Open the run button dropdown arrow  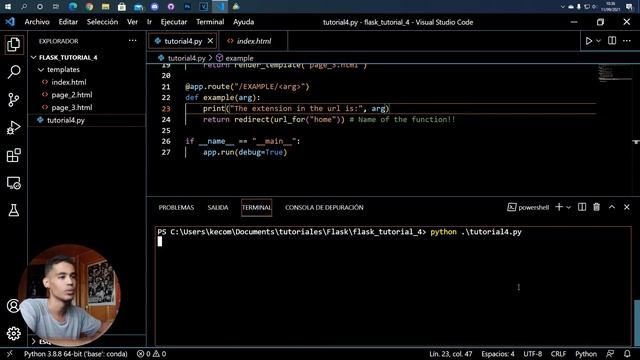click(598, 41)
